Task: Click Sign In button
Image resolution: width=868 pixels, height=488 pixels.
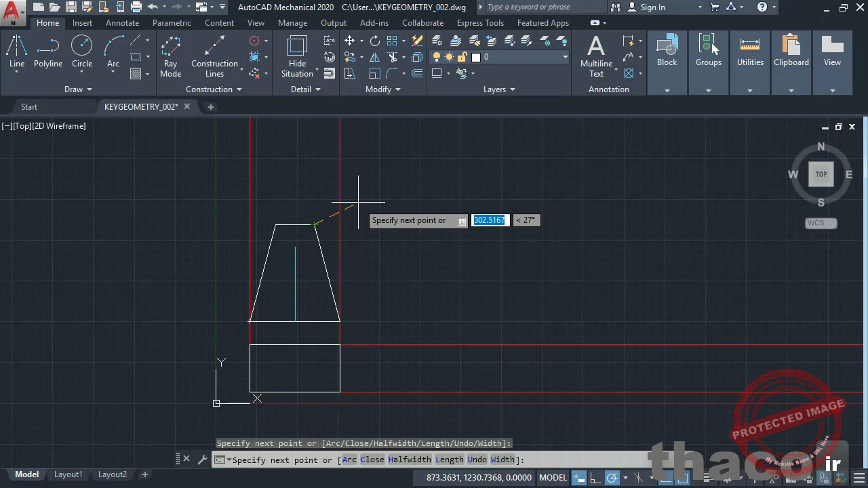Action: coord(646,7)
